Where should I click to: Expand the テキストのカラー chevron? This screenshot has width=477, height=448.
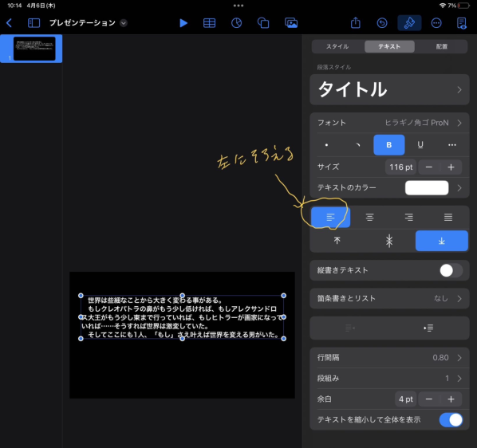pos(459,188)
